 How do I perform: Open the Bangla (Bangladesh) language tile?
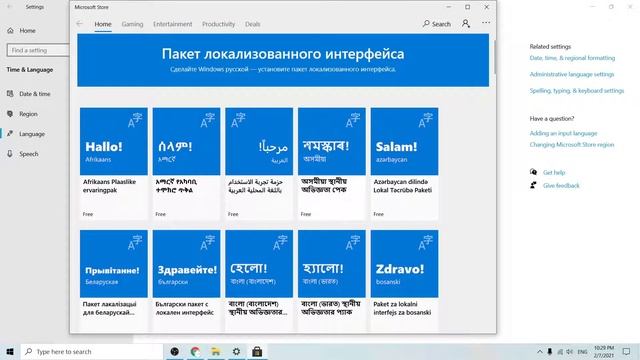[259, 281]
